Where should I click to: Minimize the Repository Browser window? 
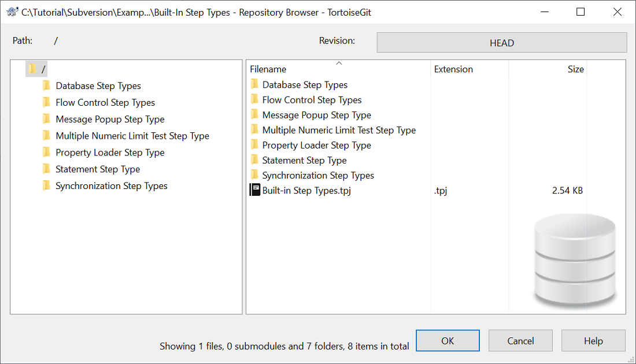(545, 12)
